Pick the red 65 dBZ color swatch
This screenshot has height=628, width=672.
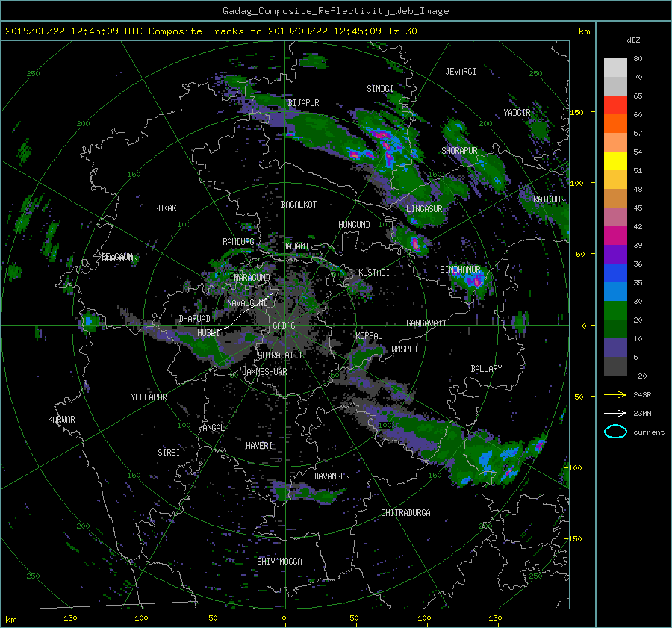[x=615, y=105]
